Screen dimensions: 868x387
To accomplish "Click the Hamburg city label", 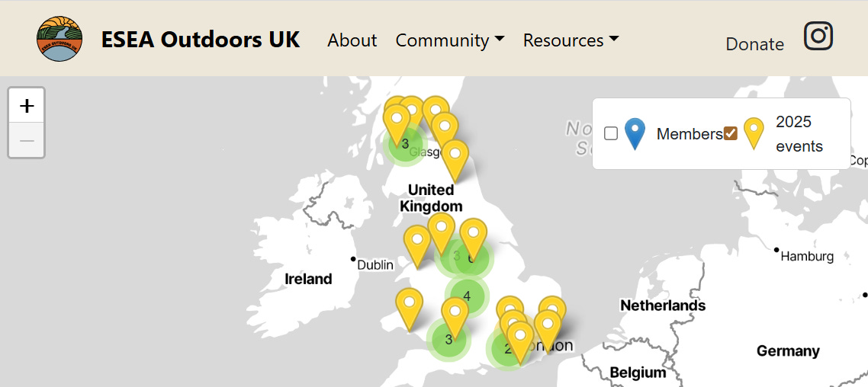I will [x=806, y=256].
